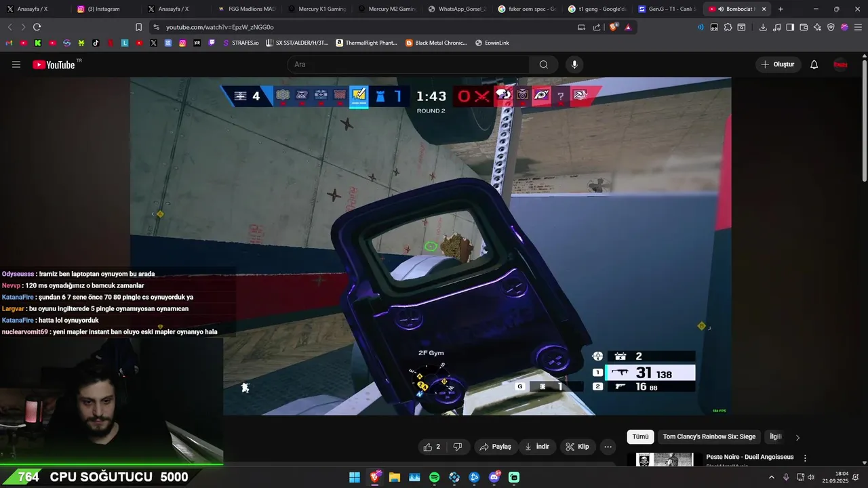868x488 pixels.
Task: Click the YouTube search magnifier button
Action: point(544,64)
